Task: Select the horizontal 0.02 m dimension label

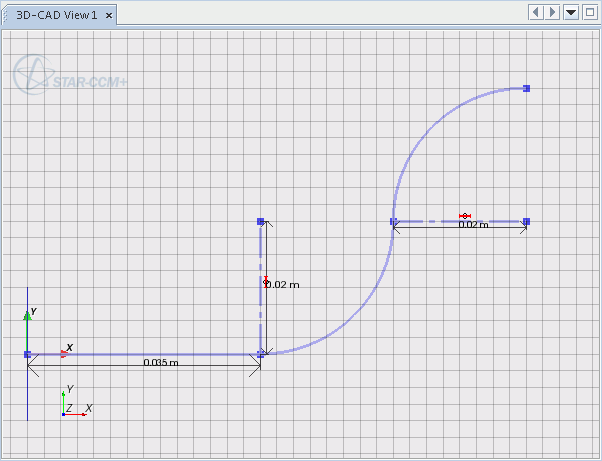Action: pyautogui.click(x=473, y=225)
